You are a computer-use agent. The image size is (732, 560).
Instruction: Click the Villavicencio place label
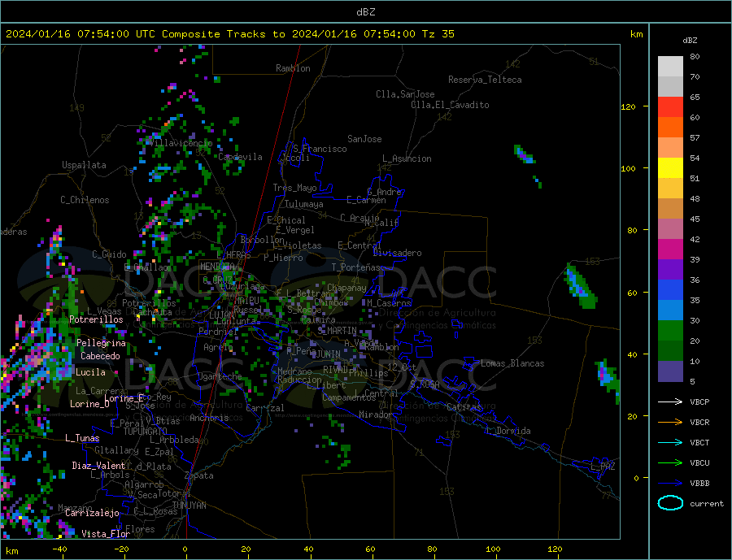point(181,143)
